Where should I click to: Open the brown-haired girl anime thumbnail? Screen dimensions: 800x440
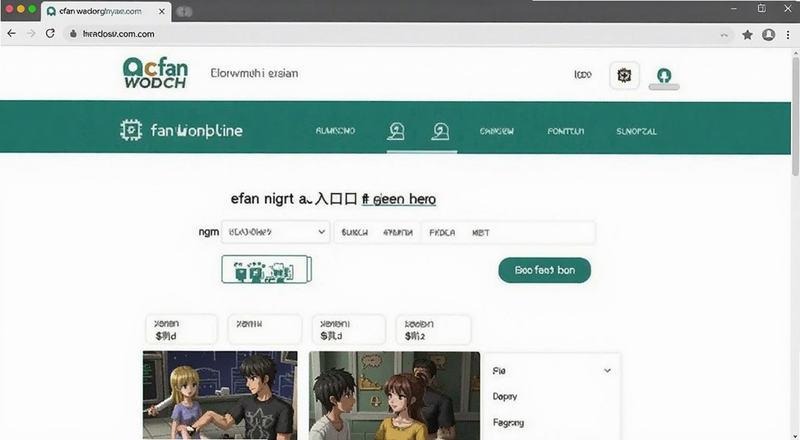point(394,395)
